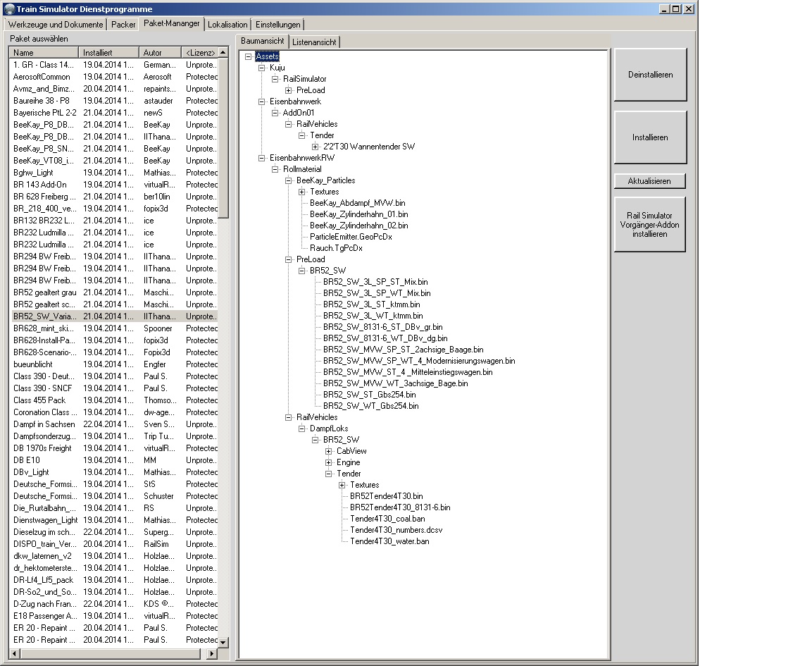Click package list scrollbar up arrow
This screenshot has width=812, height=666.
pyautogui.click(x=223, y=52)
